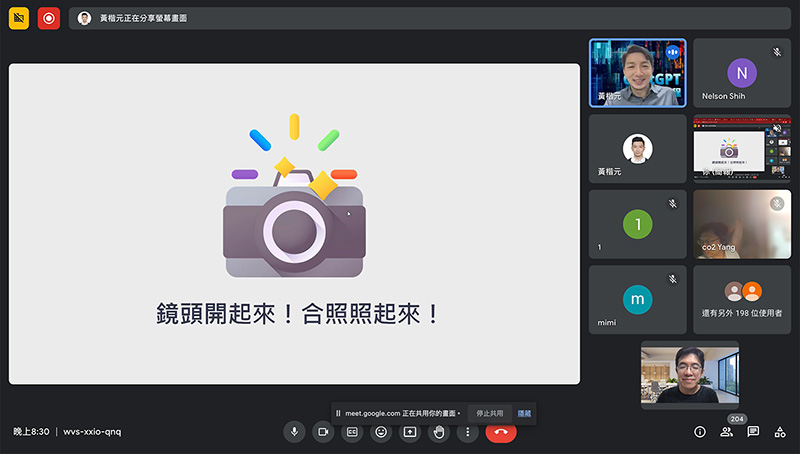
Task: Click the presenter avatar in top banner
Action: (84, 18)
